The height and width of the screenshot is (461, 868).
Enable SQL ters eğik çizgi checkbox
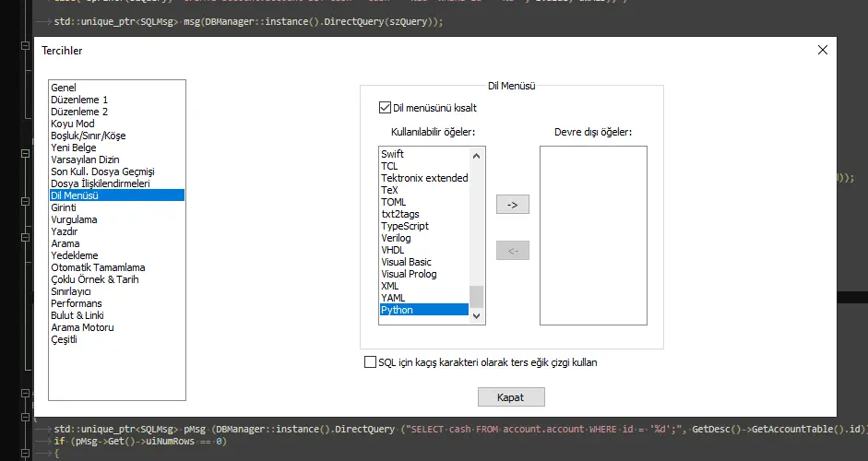tap(371, 362)
